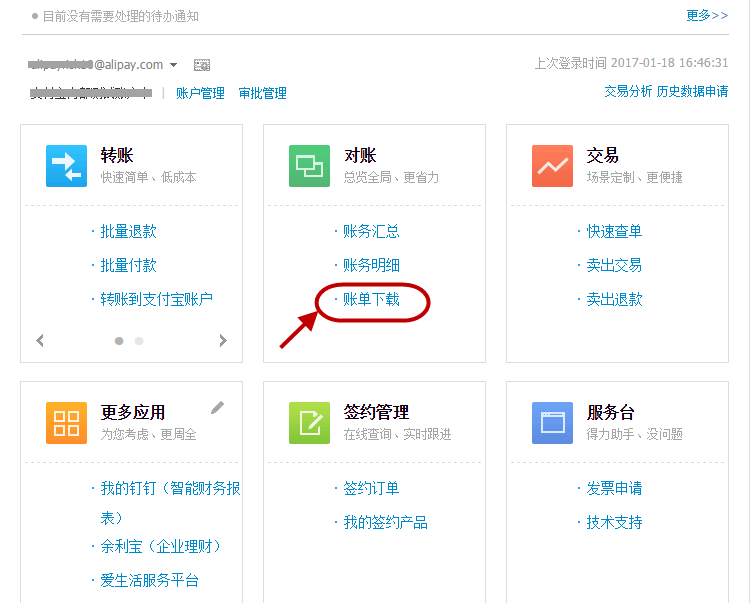Open 卖出交易 sold transactions

[x=614, y=265]
